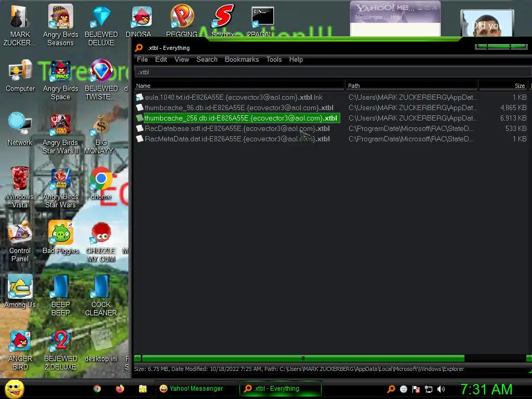Click the 4,865 KB size cell

pyautogui.click(x=513, y=108)
